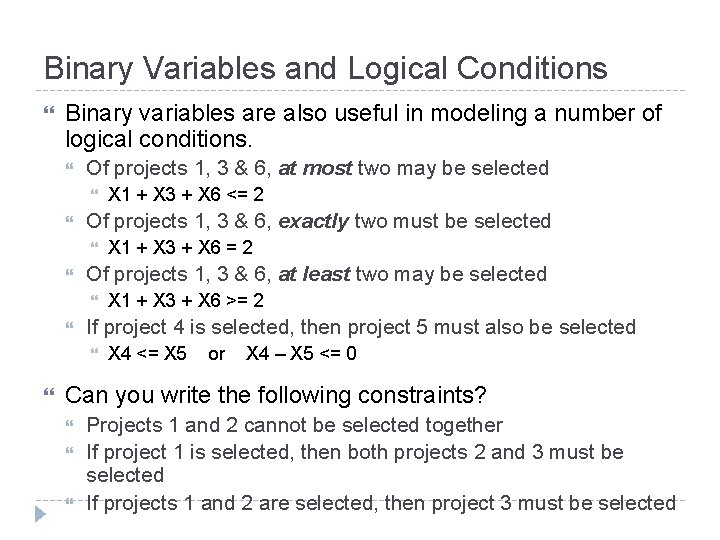The image size is (720, 540).
Task: Click the bullet before 'Projects 1 and 2 cannot be selected'
Action: click(x=70, y=423)
